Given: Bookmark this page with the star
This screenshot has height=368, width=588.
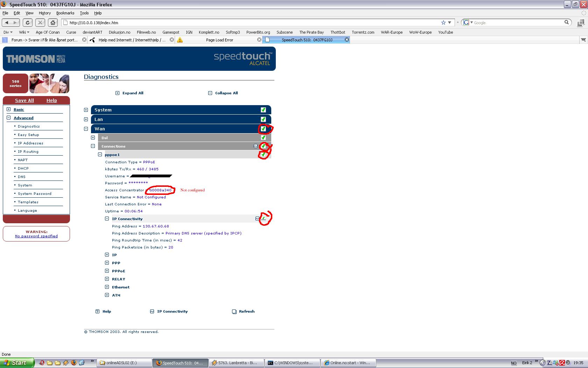Looking at the screenshot, I should (443, 22).
